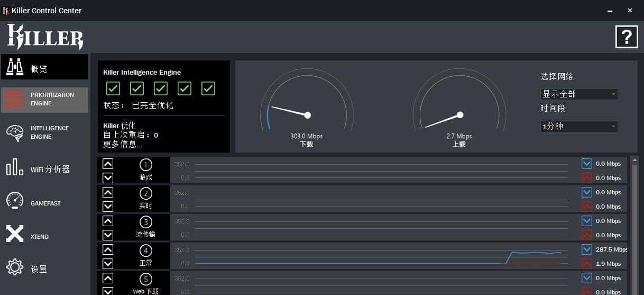Toggle download line for 实时 category

(x=586, y=192)
